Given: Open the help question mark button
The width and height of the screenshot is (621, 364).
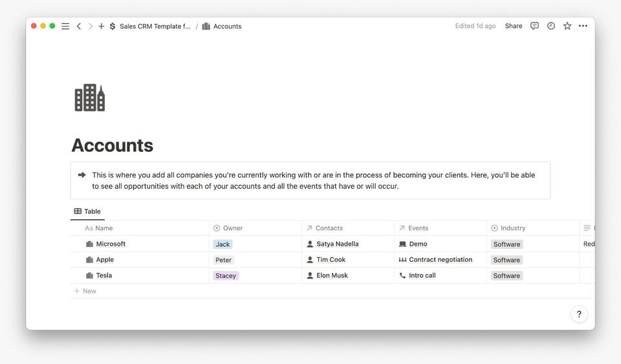Looking at the screenshot, I should (x=579, y=314).
